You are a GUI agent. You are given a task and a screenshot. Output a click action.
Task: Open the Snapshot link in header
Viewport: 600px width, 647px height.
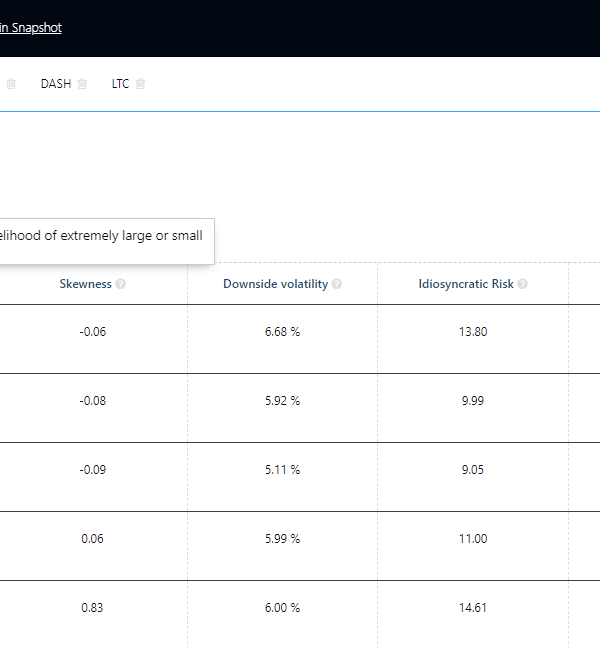coord(31,28)
